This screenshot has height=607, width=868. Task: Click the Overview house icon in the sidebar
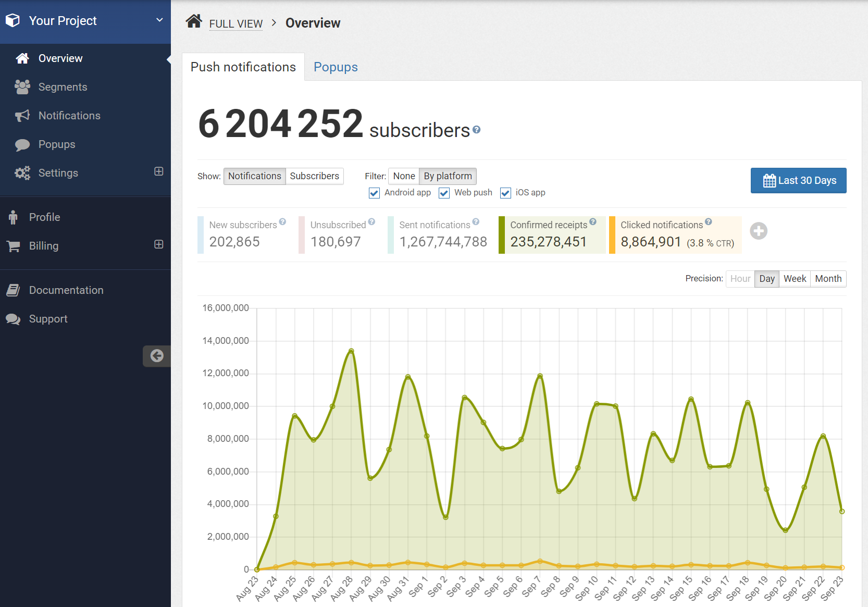coord(22,58)
